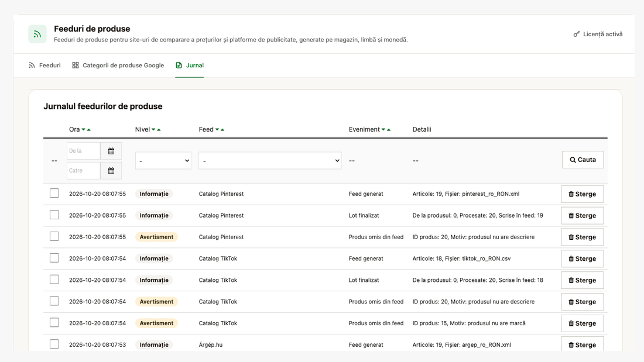Viewport: 644px width, 362px height.
Task: Select the Jurnal tab
Action: coord(189,65)
